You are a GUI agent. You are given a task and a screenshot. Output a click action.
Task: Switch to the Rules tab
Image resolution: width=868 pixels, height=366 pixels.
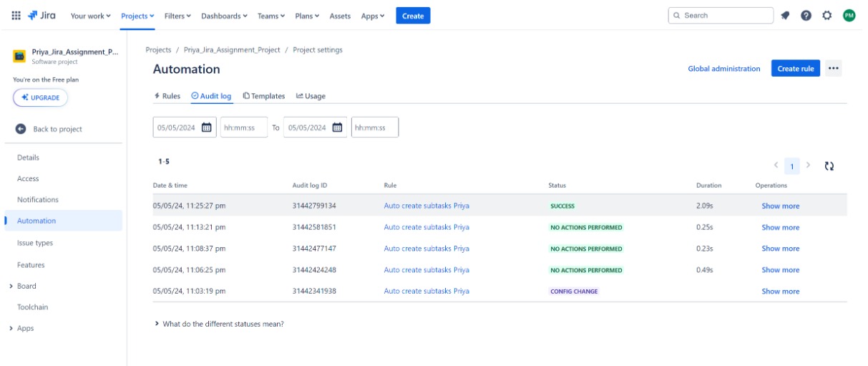167,96
